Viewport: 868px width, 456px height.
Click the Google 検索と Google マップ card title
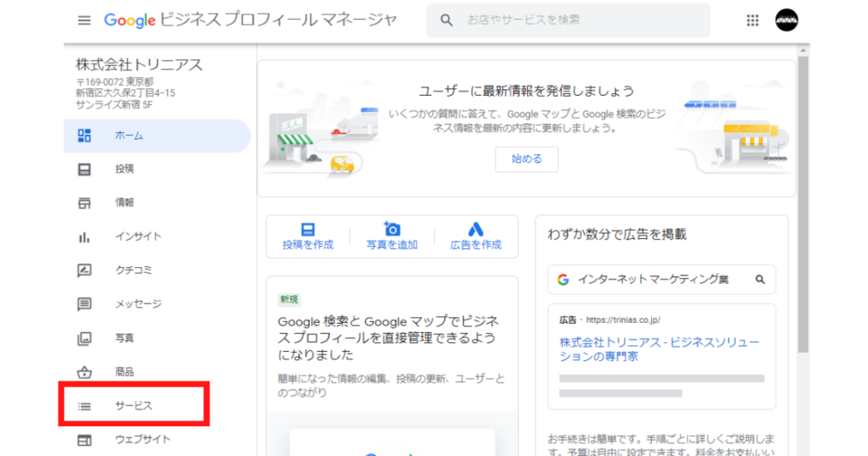pos(388,337)
